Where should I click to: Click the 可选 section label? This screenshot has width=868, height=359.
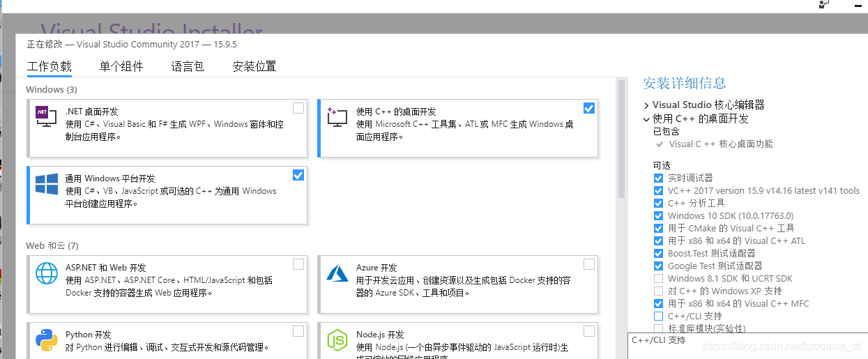[x=662, y=165]
